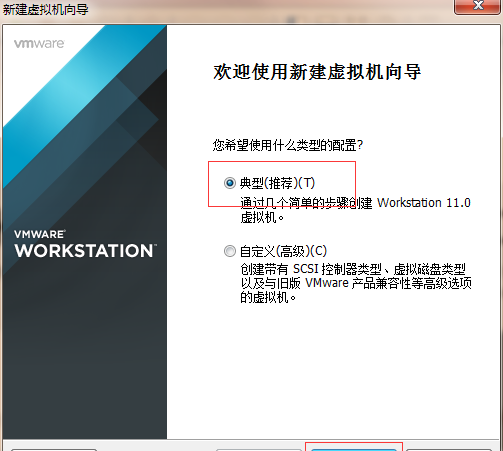Click the description mentioning Workstation 11.0
Image resolution: width=503 pixels, height=451 pixels.
tap(355, 210)
